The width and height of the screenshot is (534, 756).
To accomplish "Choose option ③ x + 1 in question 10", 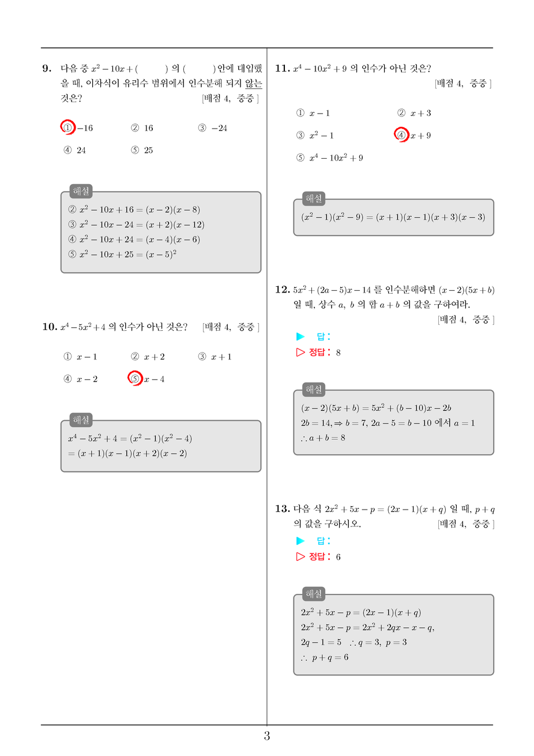I will coord(215,357).
